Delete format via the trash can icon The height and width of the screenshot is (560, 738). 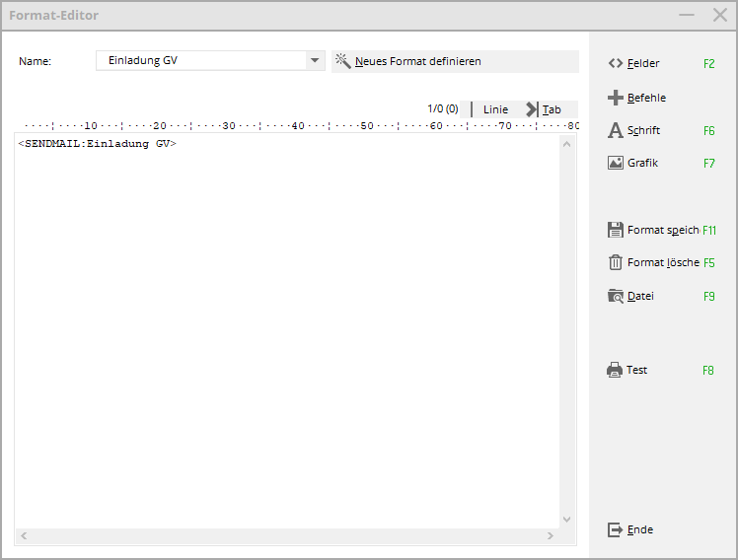click(x=615, y=262)
